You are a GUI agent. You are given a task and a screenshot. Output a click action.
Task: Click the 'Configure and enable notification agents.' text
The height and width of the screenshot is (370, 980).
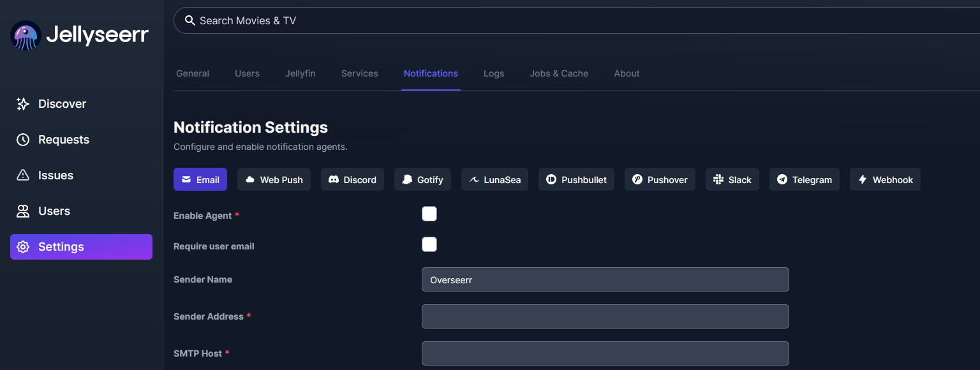pos(260,147)
